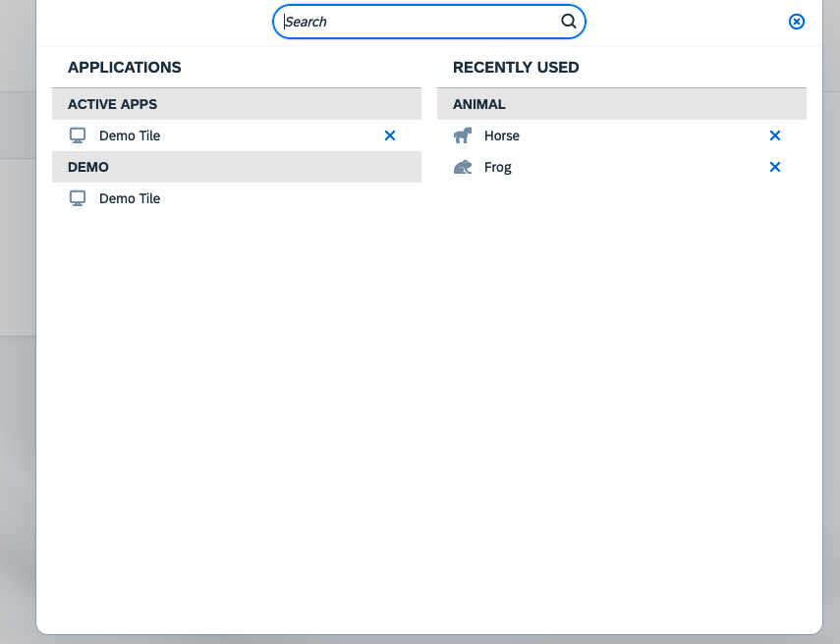Click the frog icon beside Frog entry
The image size is (840, 644).
[462, 167]
